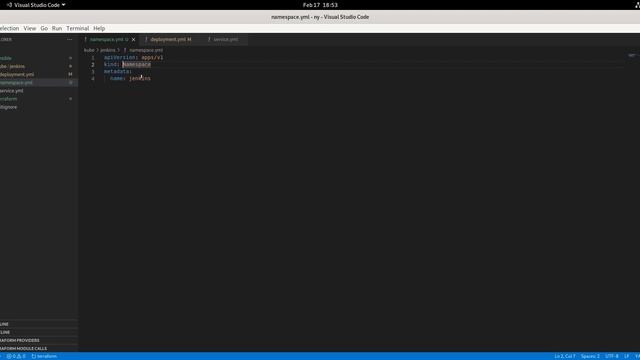Expand the Terraform Providers panel
Screen dimensions: 640x360
pos(39,340)
